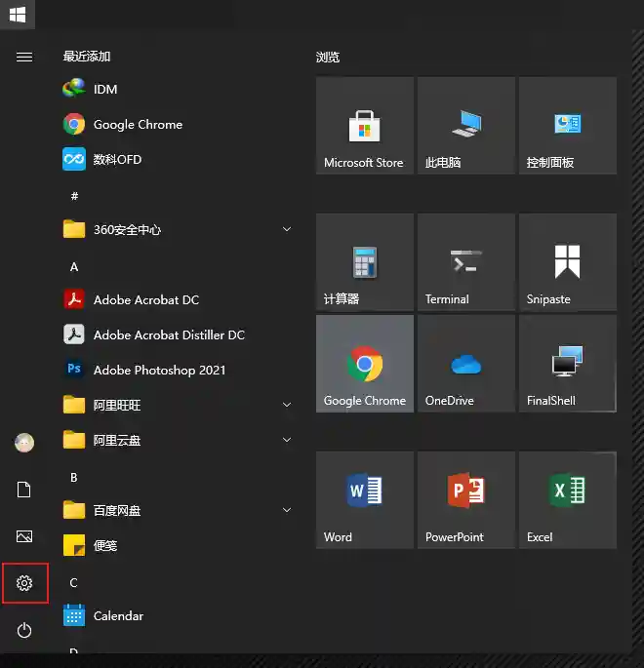Click the 浏览 tile group title

pos(328,58)
